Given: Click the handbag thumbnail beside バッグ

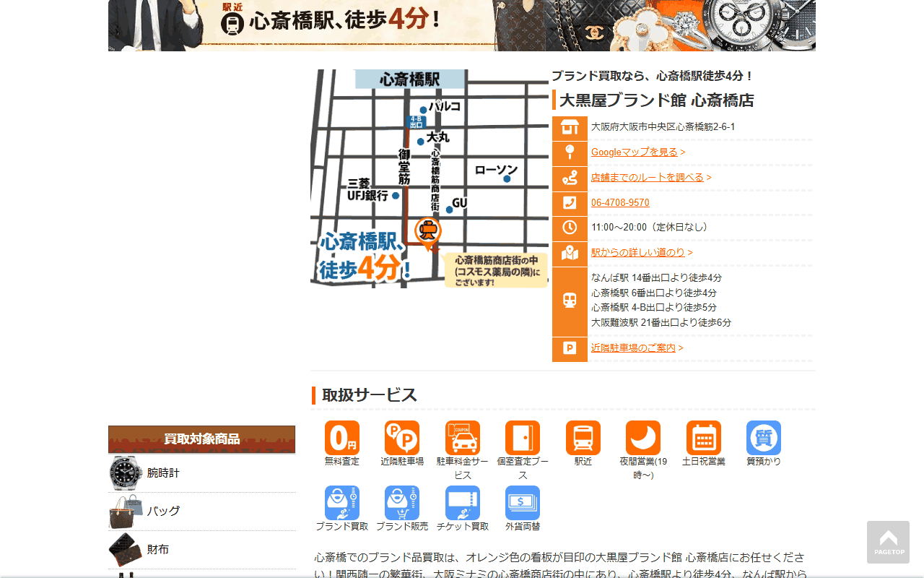Looking at the screenshot, I should pyautogui.click(x=126, y=512).
